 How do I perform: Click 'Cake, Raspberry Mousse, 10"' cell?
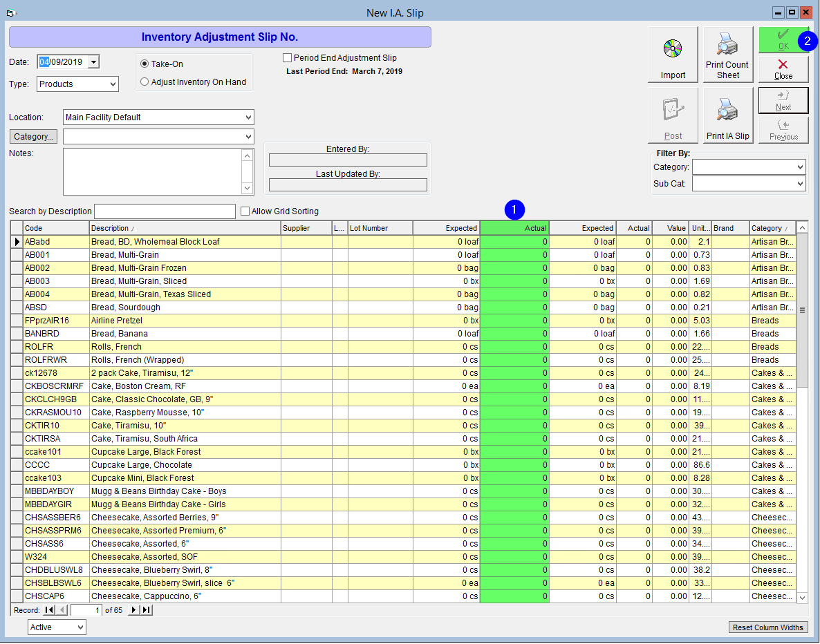pyautogui.click(x=185, y=413)
